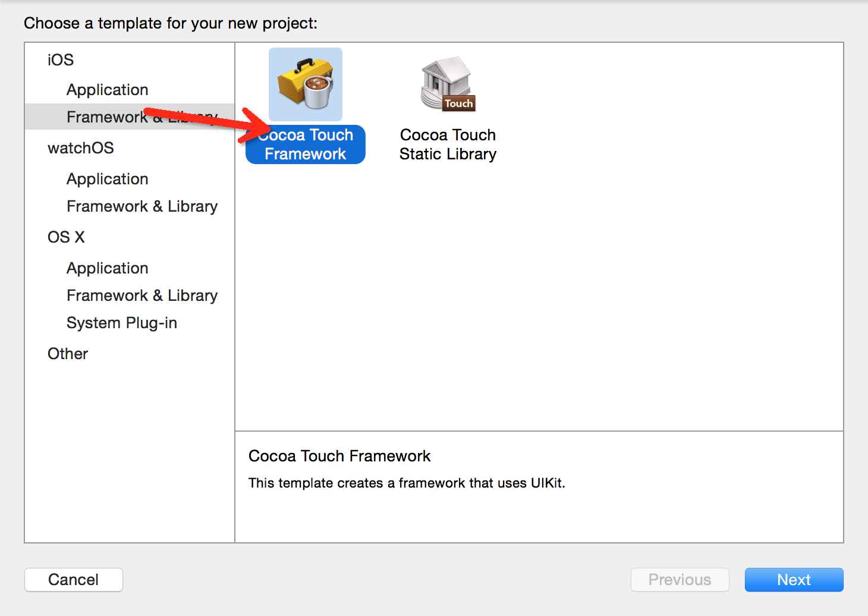Click the disabled Previous button

coord(680,580)
